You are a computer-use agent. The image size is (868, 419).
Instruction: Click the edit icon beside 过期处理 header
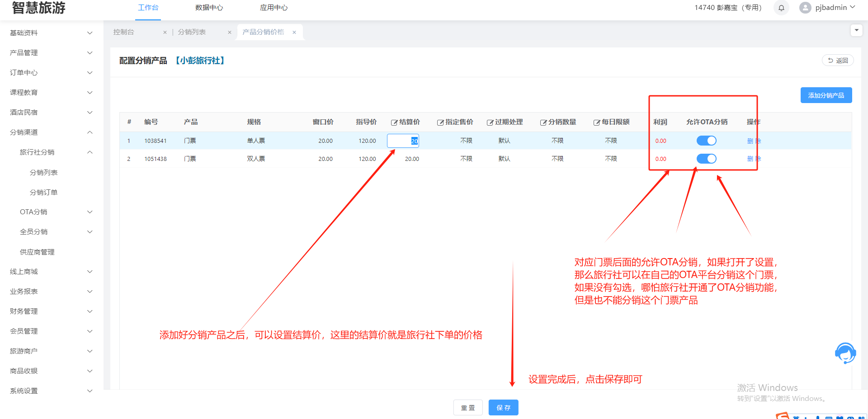[x=490, y=122]
